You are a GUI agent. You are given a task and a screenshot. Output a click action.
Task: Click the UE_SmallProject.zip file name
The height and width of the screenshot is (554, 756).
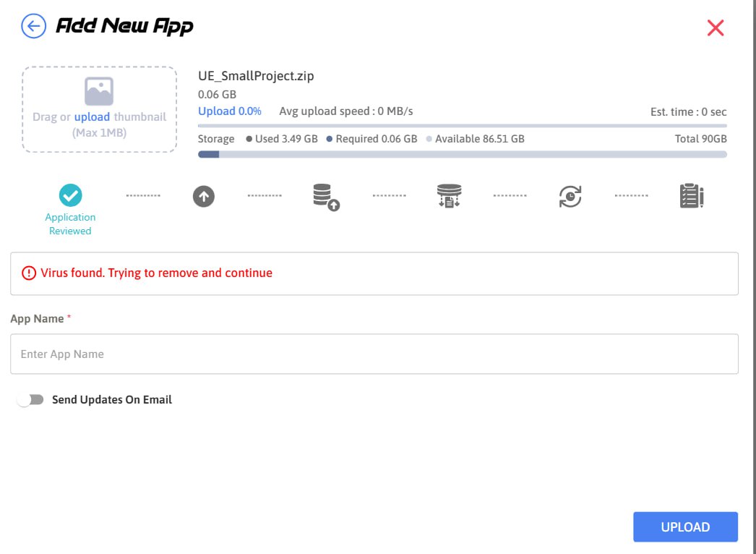click(x=256, y=76)
